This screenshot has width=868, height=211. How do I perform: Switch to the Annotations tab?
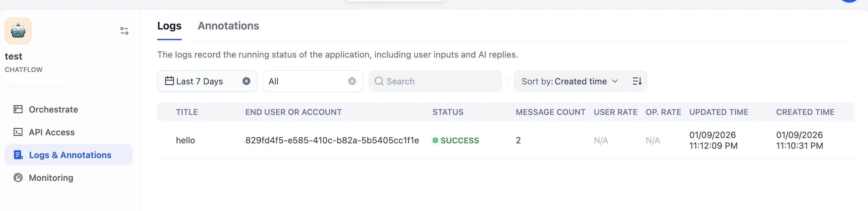click(228, 26)
